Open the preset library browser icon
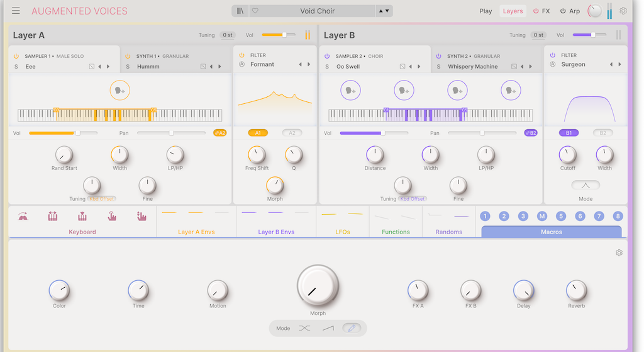 point(240,11)
